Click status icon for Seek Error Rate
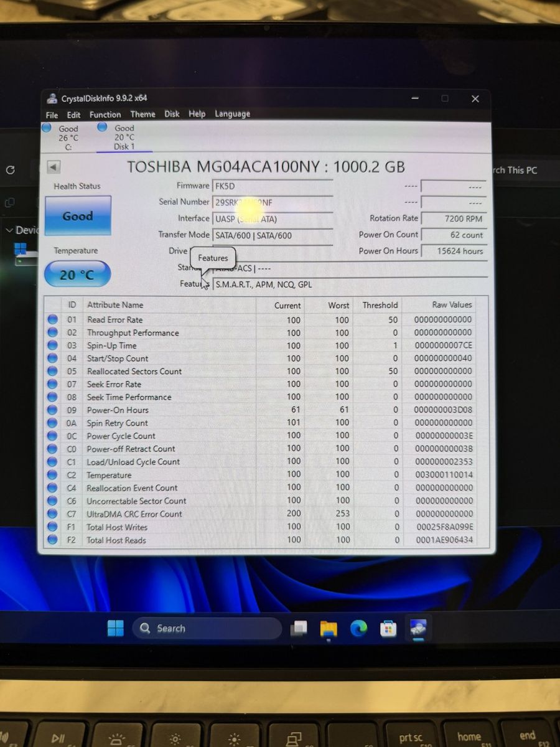This screenshot has height=747, width=560. click(53, 384)
